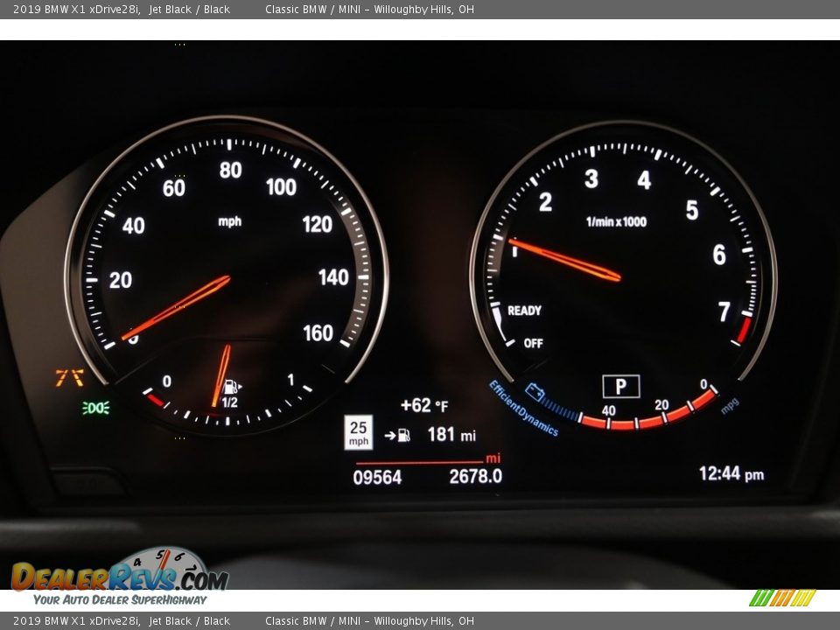840x630 pixels.
Task: Click the 100 mark on speedometer
Action: (x=281, y=187)
